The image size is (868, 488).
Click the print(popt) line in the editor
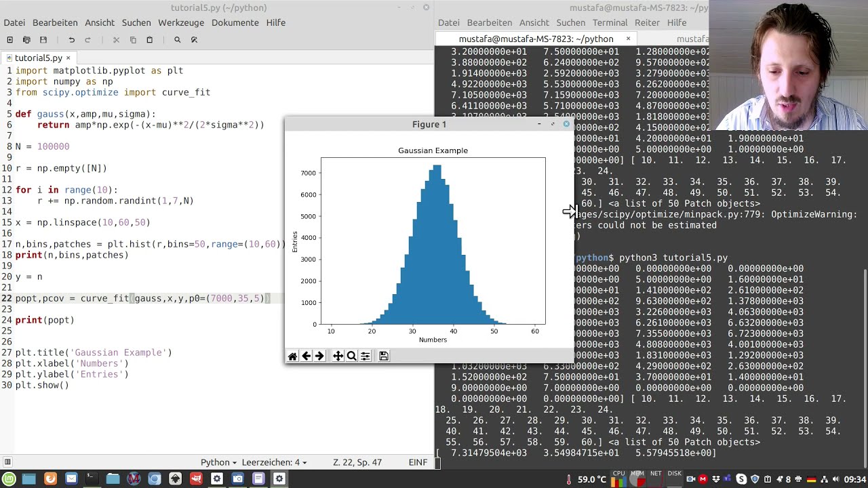point(45,320)
